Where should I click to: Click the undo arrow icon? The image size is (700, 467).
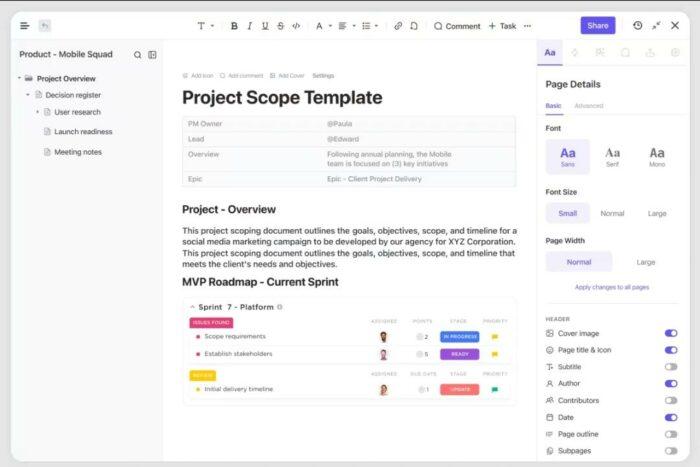[45, 25]
